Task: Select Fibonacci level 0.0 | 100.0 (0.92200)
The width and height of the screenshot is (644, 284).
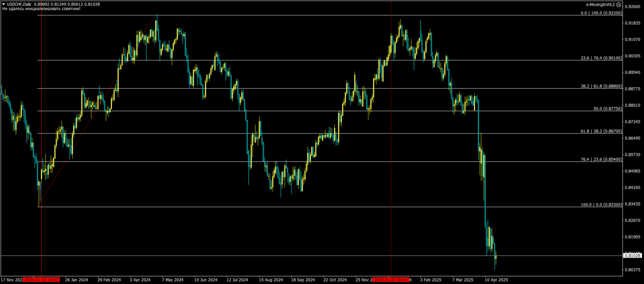Action: tap(601, 13)
